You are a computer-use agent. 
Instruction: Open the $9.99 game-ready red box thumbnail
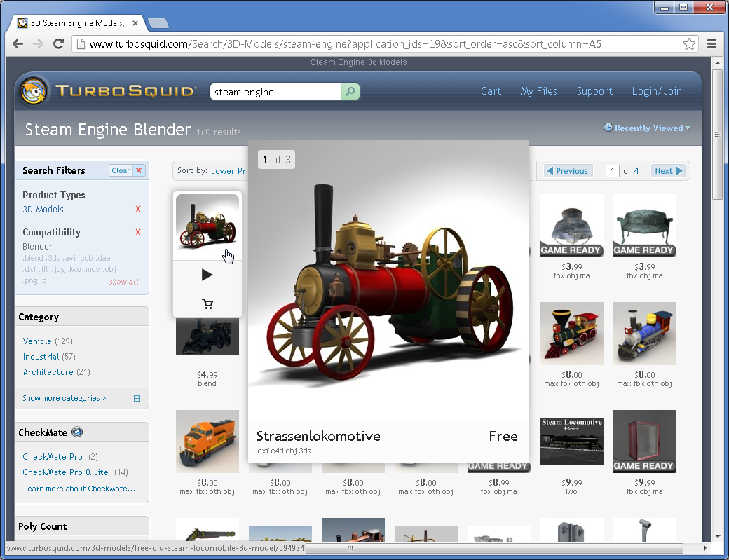coord(644,442)
